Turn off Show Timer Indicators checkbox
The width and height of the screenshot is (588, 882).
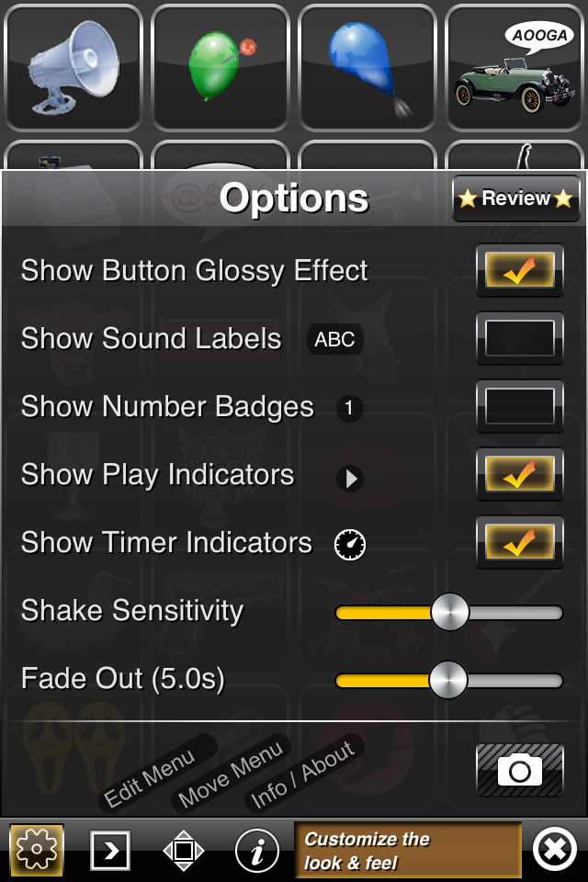[520, 542]
